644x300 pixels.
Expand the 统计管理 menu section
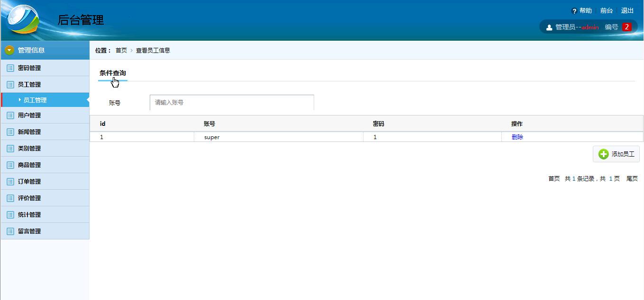pyautogui.click(x=45, y=215)
